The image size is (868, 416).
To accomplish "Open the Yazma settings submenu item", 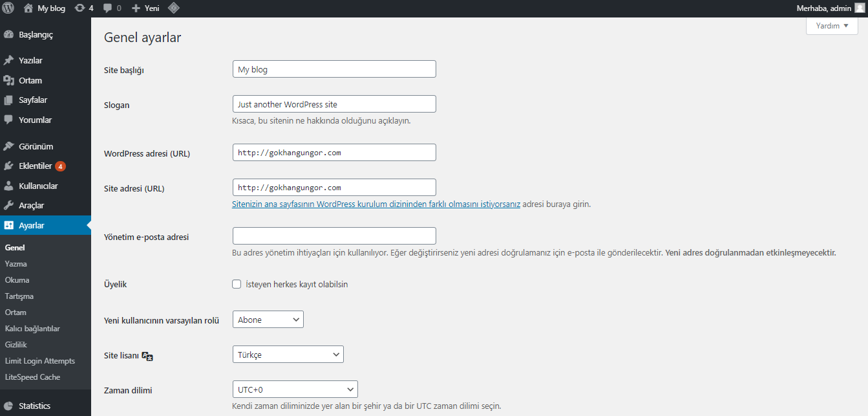I will (16, 264).
